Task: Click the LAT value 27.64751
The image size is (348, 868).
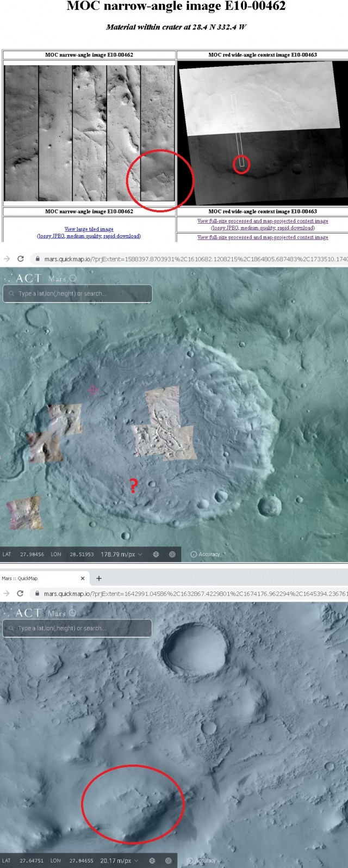Action: pos(32,861)
